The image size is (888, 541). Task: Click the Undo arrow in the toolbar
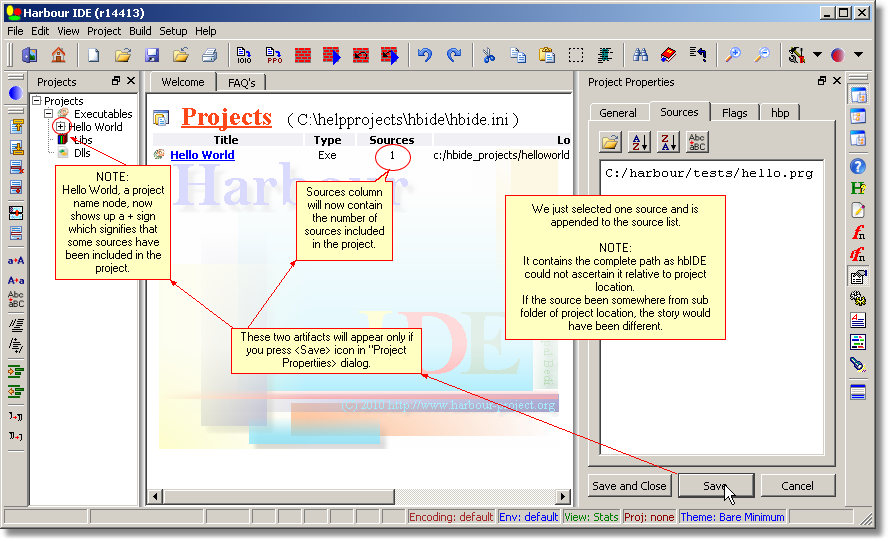point(425,55)
